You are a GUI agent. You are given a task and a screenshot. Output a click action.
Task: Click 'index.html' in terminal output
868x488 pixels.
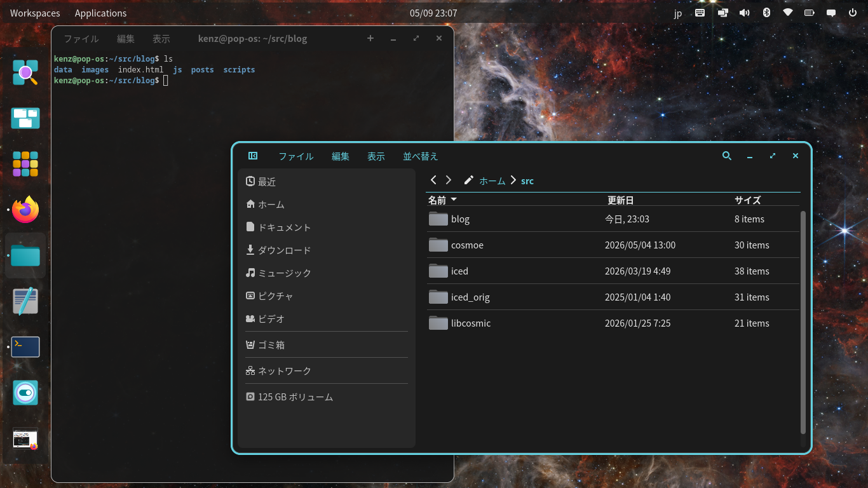(x=140, y=70)
